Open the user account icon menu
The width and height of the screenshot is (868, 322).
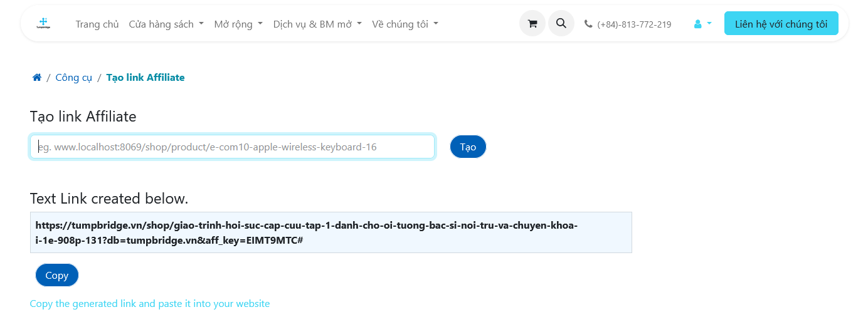pos(697,24)
